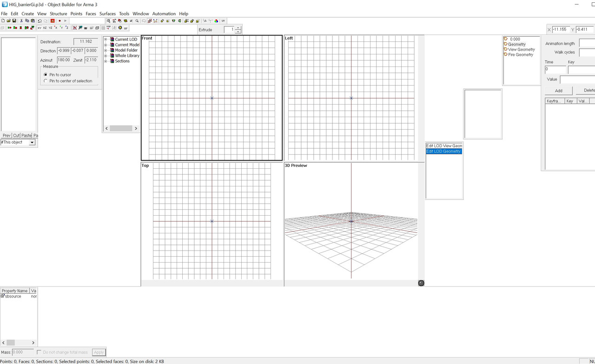Click the Property Name column header
This screenshot has height=364, width=595.
(x=15, y=291)
